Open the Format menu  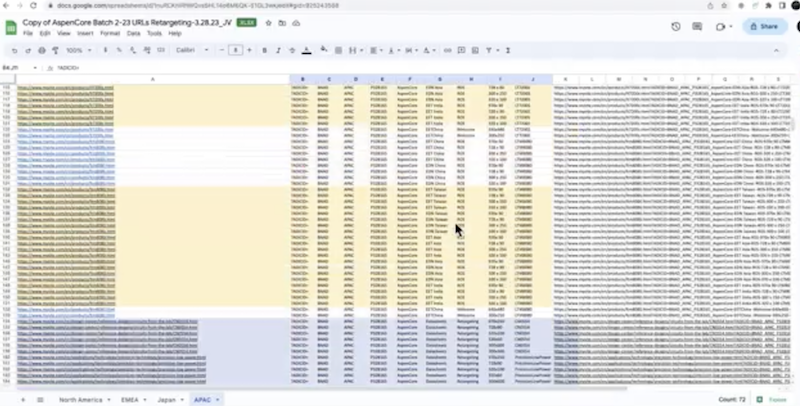pyautogui.click(x=109, y=33)
